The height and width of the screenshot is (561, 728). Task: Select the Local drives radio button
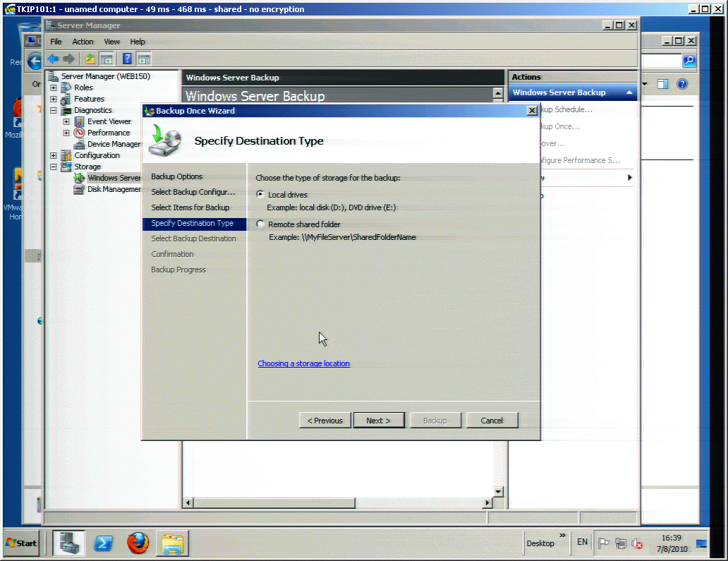tap(260, 194)
